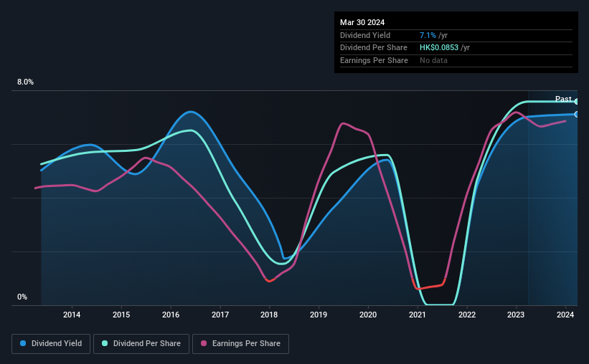Click the 2021 x-axis label
The image size is (589, 364).
(418, 315)
